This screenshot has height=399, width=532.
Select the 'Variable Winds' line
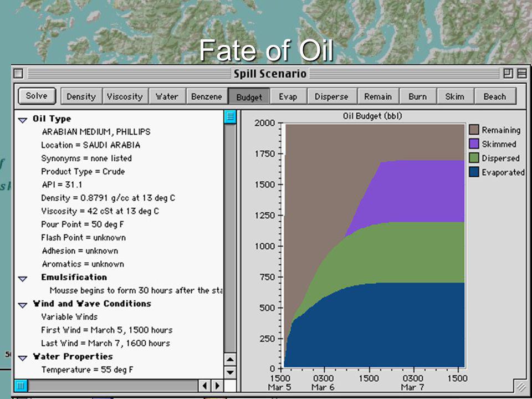(x=69, y=317)
